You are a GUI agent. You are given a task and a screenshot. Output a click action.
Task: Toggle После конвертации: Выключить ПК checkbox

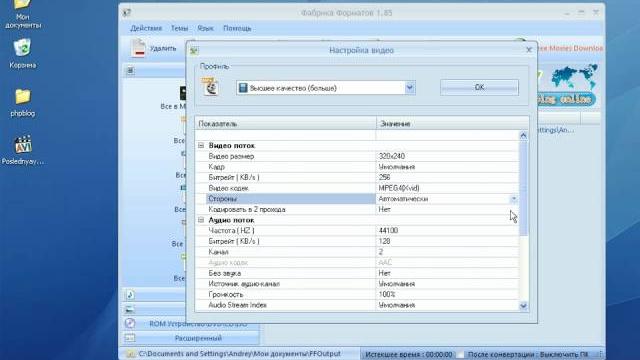point(461,354)
